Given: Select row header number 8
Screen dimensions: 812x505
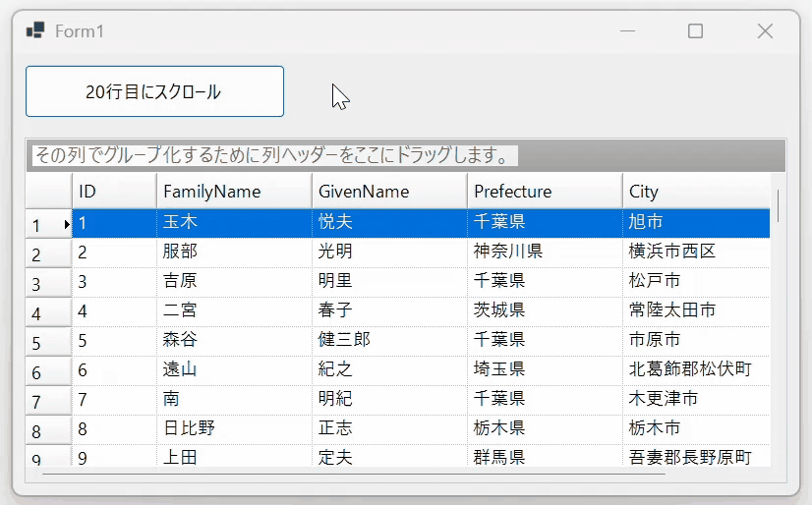Looking at the screenshot, I should click(x=49, y=430).
